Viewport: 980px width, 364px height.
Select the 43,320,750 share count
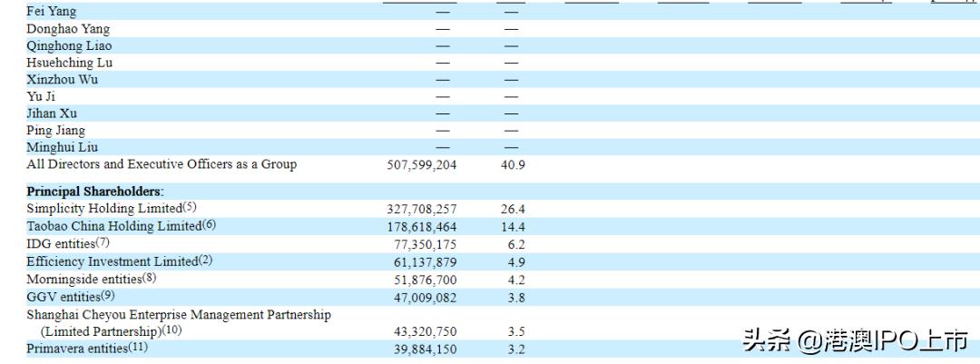tap(425, 332)
